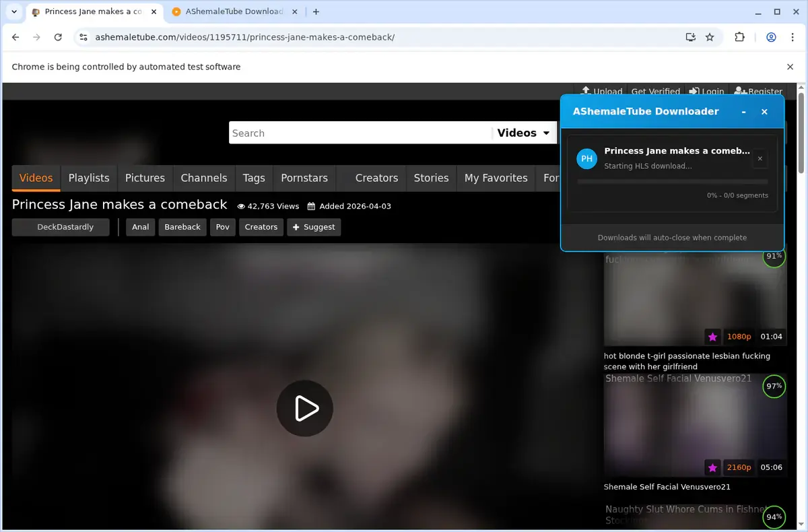Image resolution: width=808 pixels, height=532 pixels.
Task: Open the DeckDastardly uploader profile button
Action: coord(61,227)
